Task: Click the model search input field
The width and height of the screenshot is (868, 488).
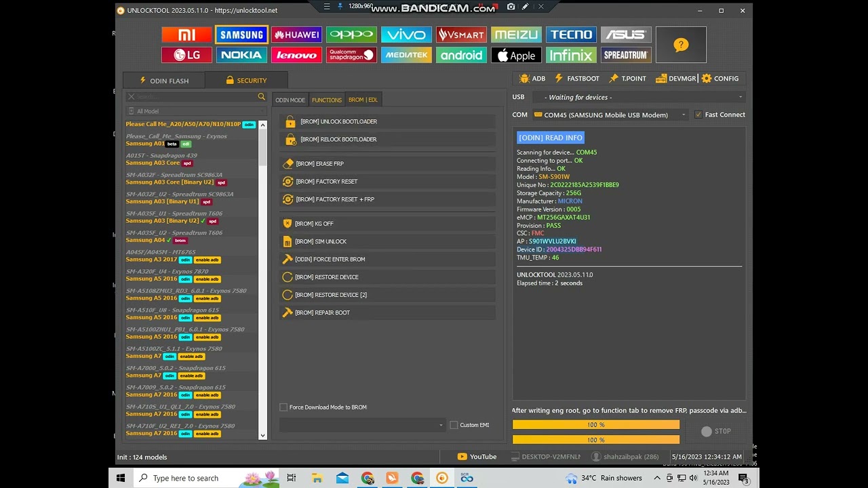Action: click(x=195, y=97)
